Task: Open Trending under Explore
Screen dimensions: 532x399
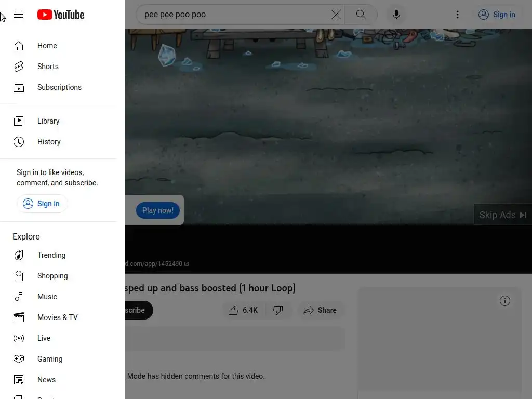Action: [58, 255]
